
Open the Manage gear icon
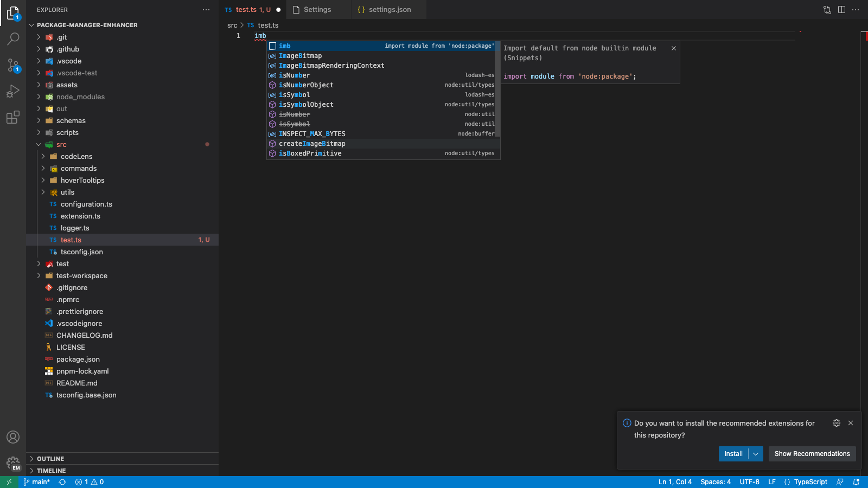(x=13, y=463)
